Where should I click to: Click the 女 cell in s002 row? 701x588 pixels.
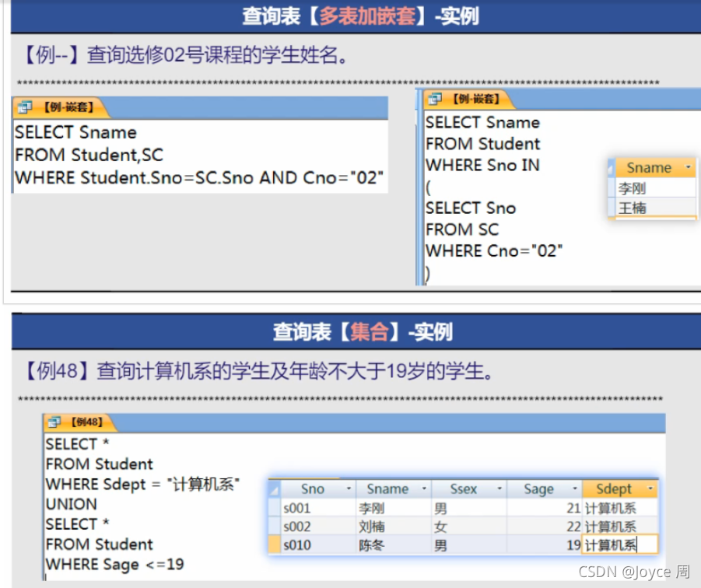tap(469, 527)
